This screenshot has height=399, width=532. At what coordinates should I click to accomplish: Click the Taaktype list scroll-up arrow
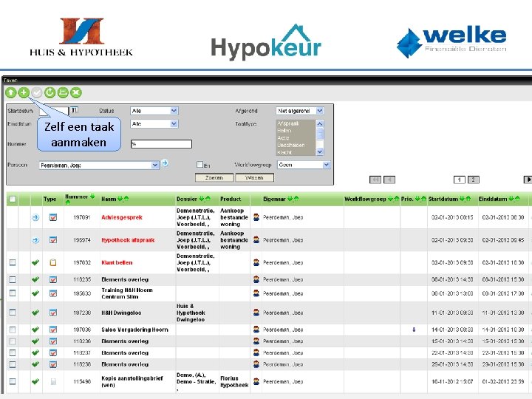pos(320,123)
